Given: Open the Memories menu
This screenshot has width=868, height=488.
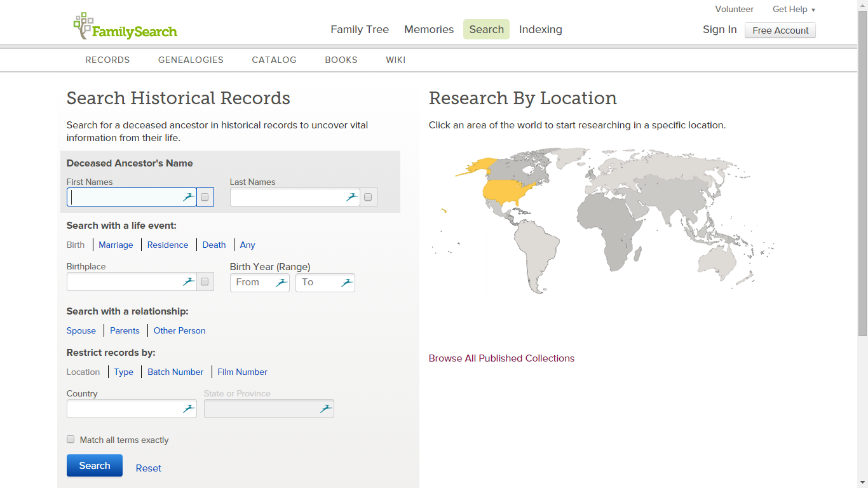Looking at the screenshot, I should point(429,29).
